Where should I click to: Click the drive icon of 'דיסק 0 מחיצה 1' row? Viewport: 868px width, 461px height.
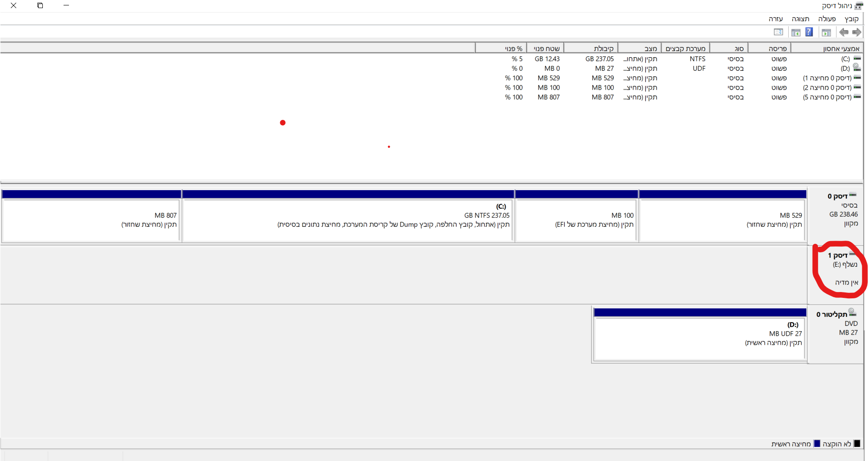coord(857,78)
